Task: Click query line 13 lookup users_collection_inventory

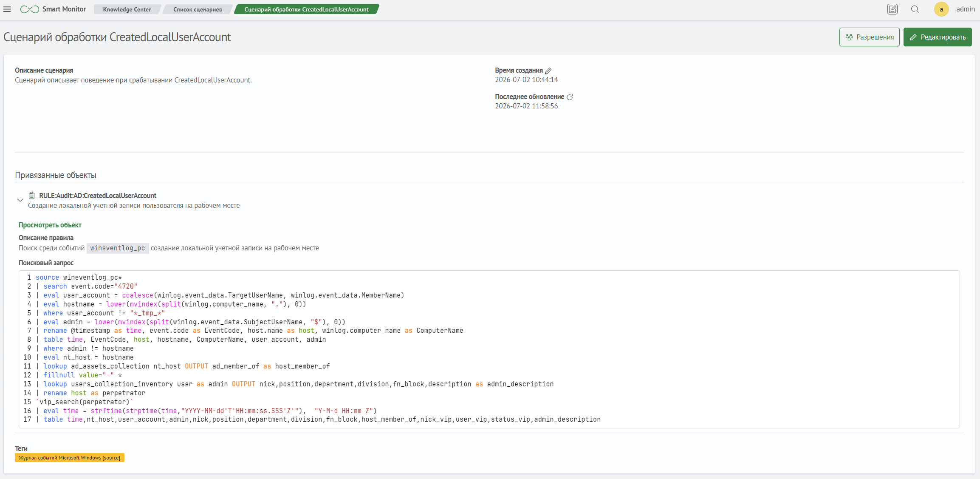Action: click(x=295, y=384)
